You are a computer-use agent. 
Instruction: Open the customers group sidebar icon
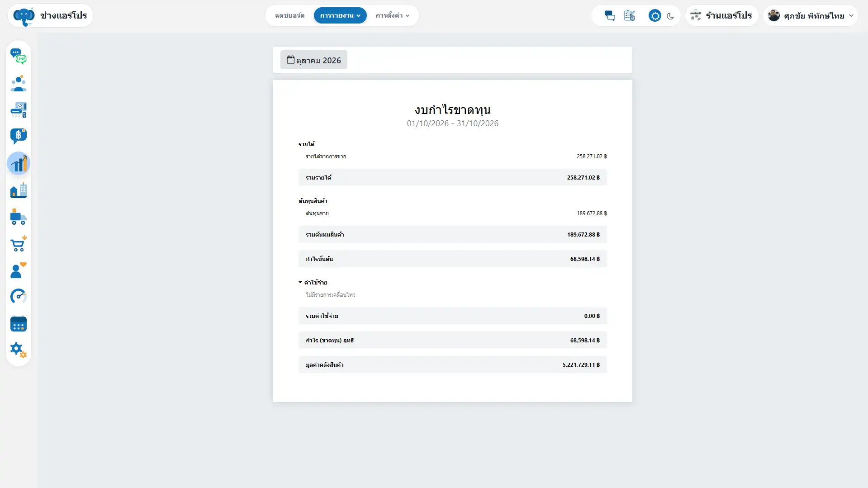(x=19, y=84)
